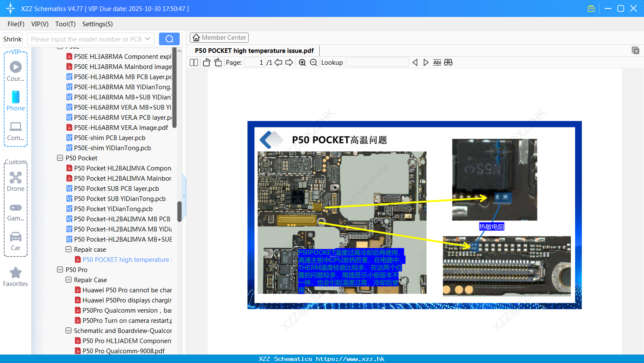Open P50E HL3ABRMA Component file
The height and width of the screenshot is (363, 644).
tap(119, 56)
